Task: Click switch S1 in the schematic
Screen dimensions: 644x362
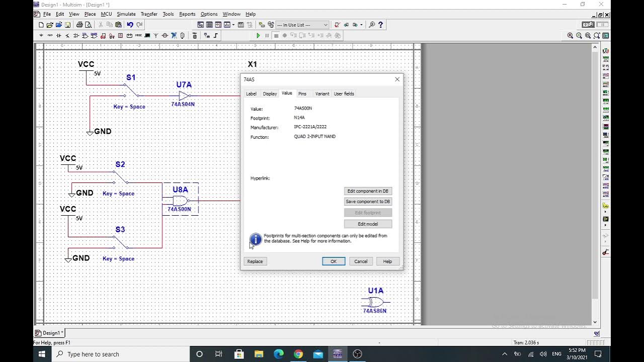Action: (x=132, y=92)
